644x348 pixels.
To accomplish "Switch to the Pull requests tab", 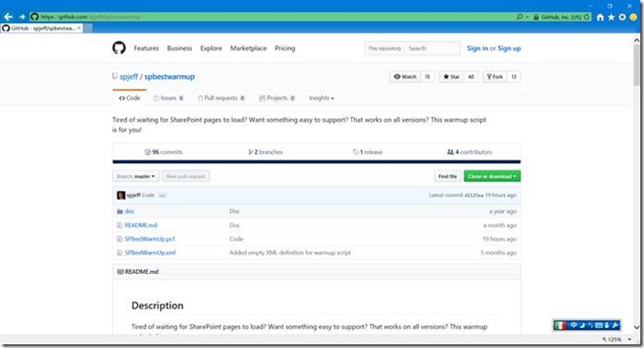I will click(x=221, y=98).
